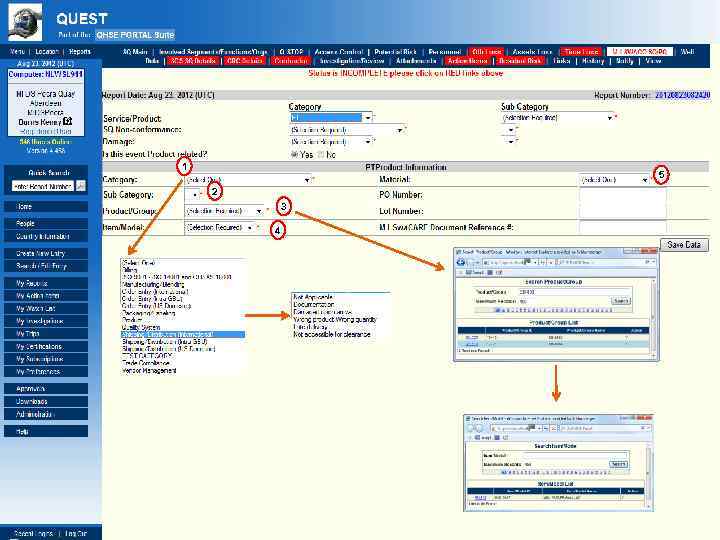Screen dimensions: 720x540
Task: Select "Vendor Management" in category list
Action: click(x=149, y=371)
